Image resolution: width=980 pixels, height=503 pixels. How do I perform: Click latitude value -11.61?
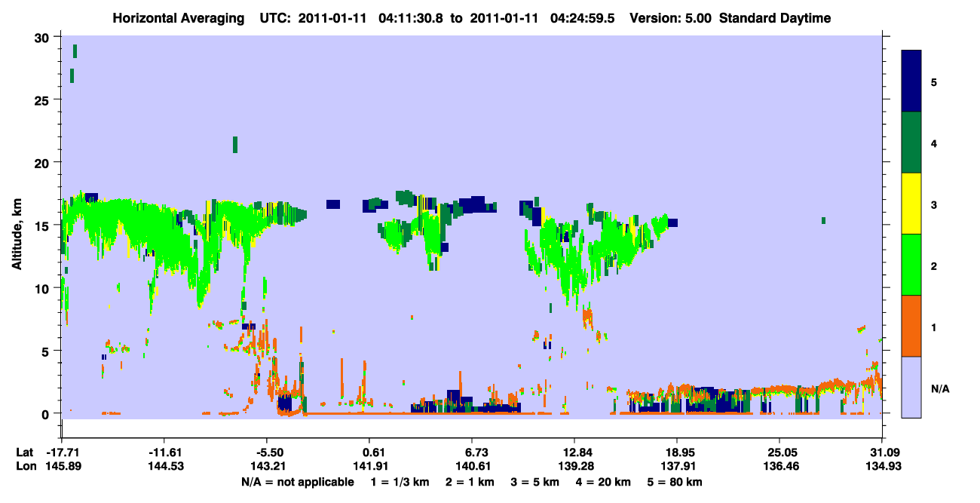(164, 452)
